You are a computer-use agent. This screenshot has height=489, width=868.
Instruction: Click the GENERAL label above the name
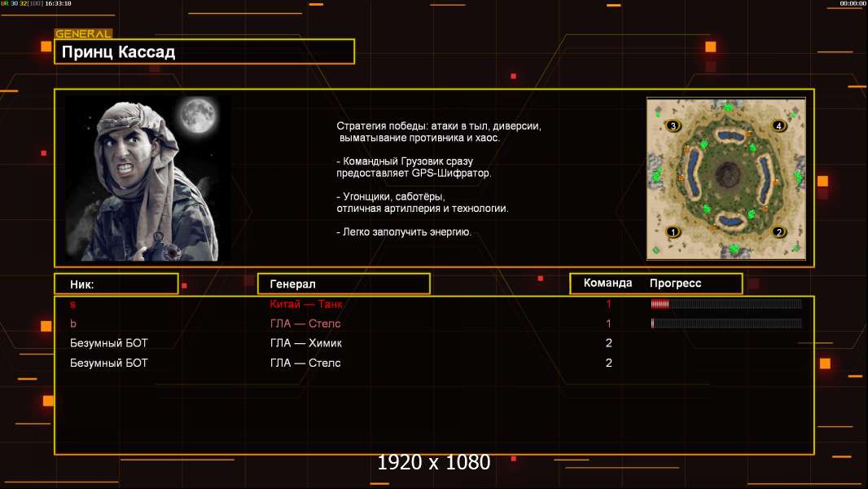pos(83,33)
